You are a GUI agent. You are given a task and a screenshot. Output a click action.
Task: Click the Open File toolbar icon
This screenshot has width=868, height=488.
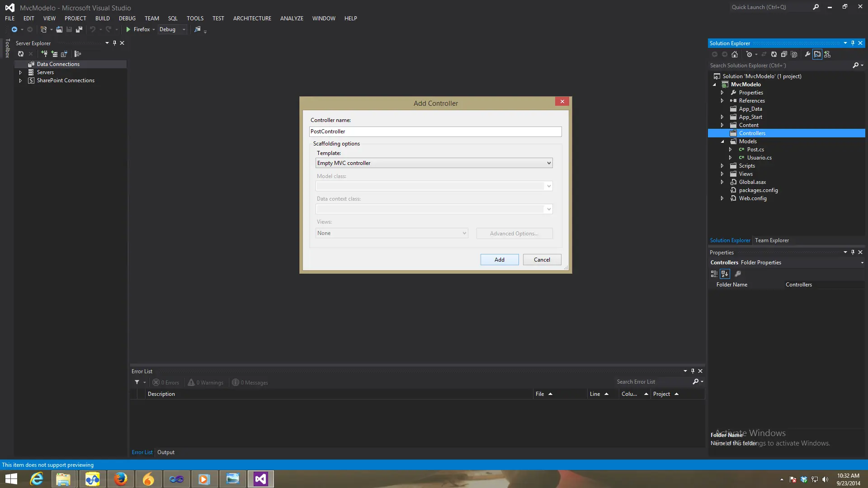59,29
